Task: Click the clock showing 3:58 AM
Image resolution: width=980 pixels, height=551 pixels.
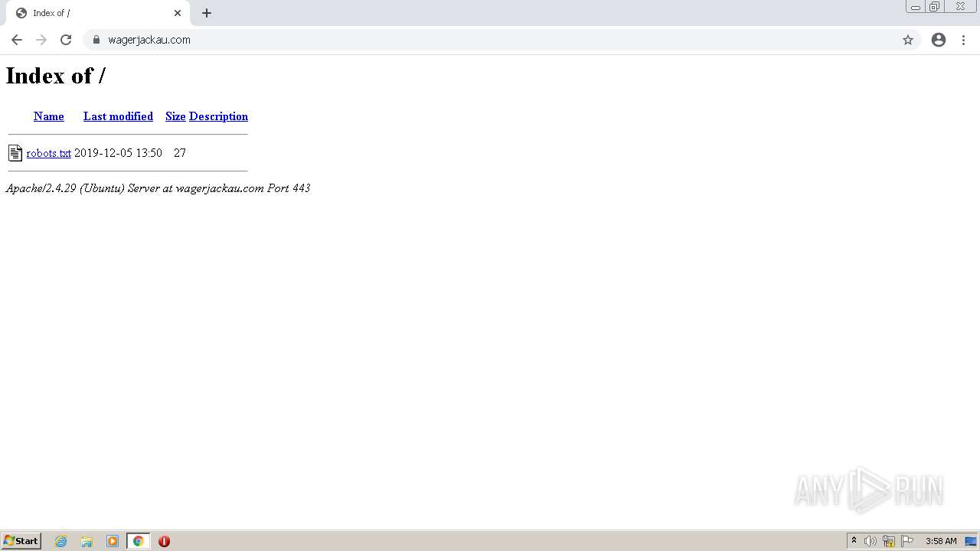Action: (941, 541)
